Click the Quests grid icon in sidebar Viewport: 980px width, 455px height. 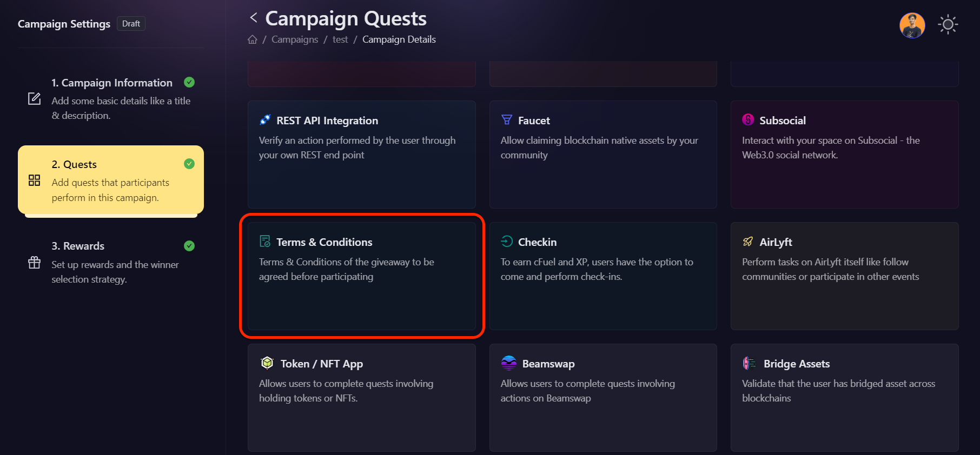coord(34,180)
